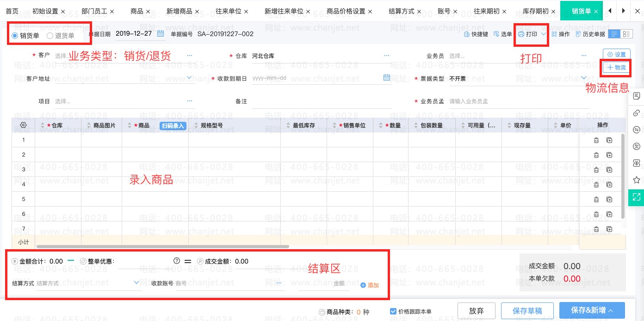Screen dimensions: 644x321
Task: Click the yen voucher icon in sidebar
Action: point(637,163)
